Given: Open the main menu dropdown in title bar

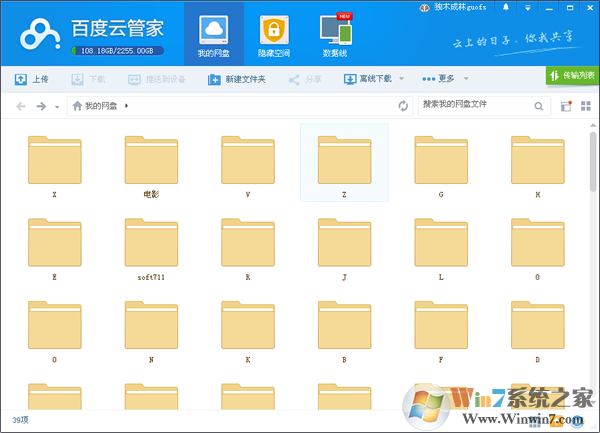Looking at the screenshot, I should (x=528, y=8).
